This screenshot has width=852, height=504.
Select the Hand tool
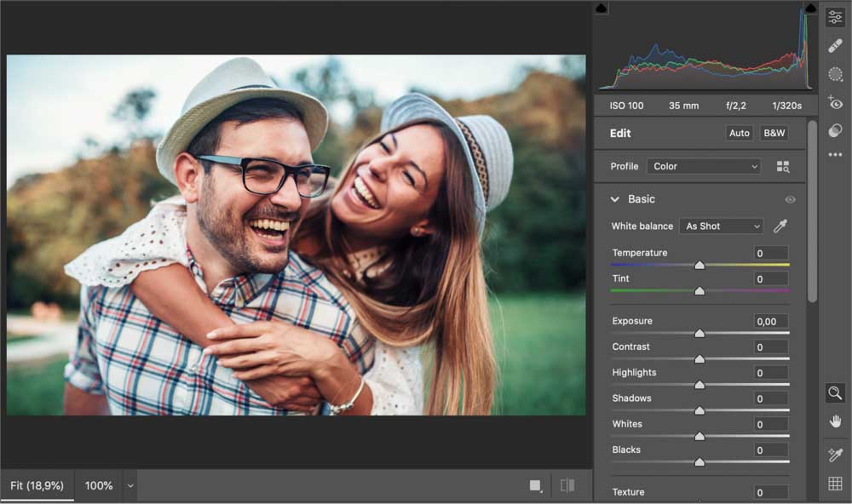(835, 421)
